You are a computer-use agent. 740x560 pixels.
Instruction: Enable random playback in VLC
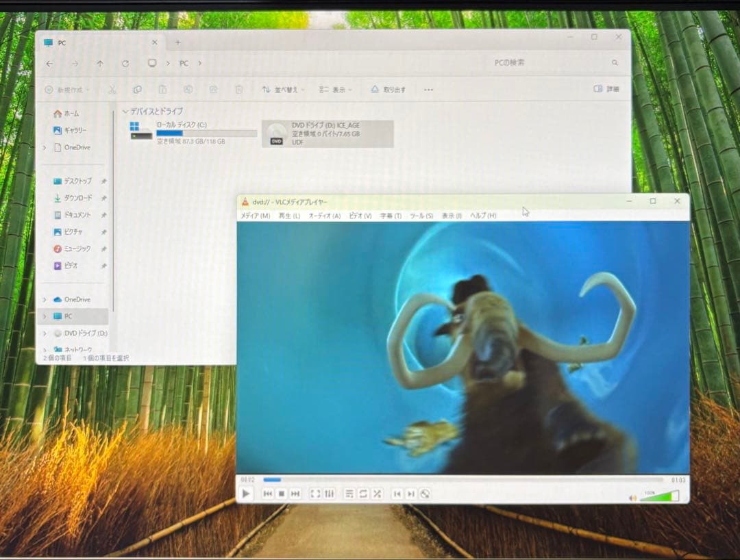click(378, 493)
